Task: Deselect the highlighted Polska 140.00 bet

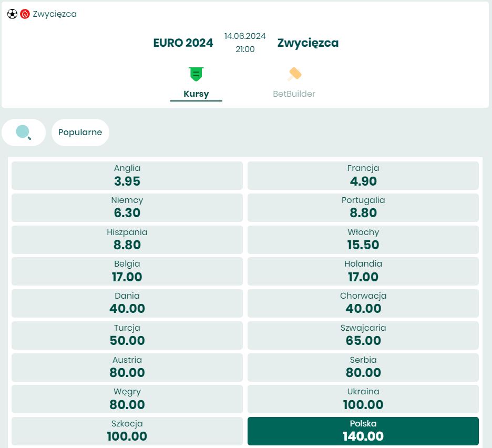Action: point(363,431)
